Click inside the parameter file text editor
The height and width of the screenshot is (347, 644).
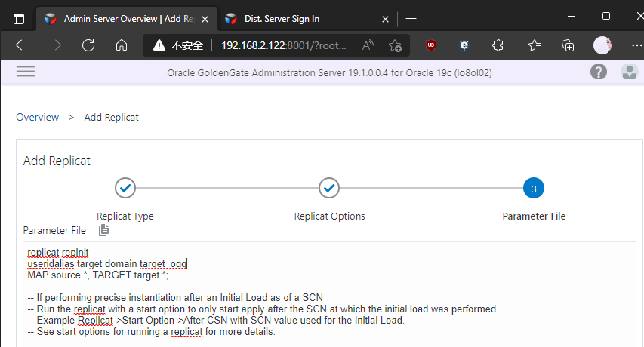click(325, 302)
